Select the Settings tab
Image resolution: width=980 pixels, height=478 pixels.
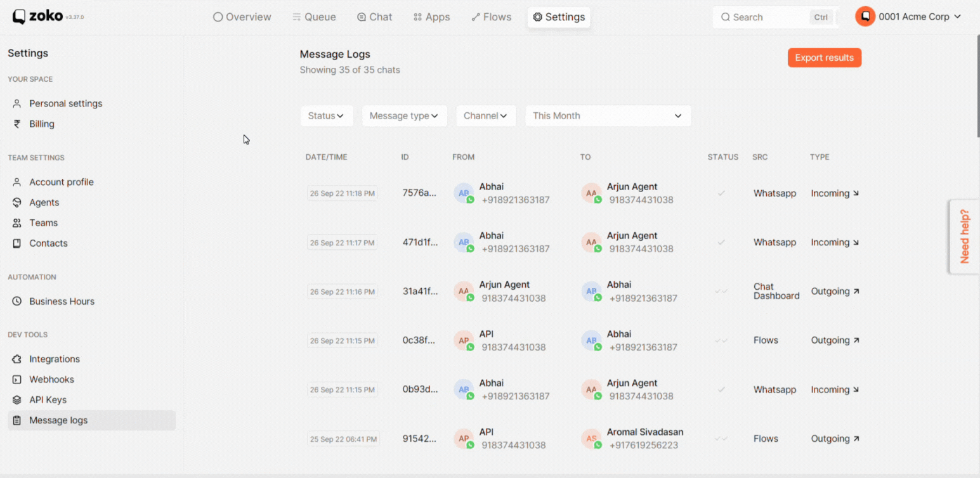559,17
